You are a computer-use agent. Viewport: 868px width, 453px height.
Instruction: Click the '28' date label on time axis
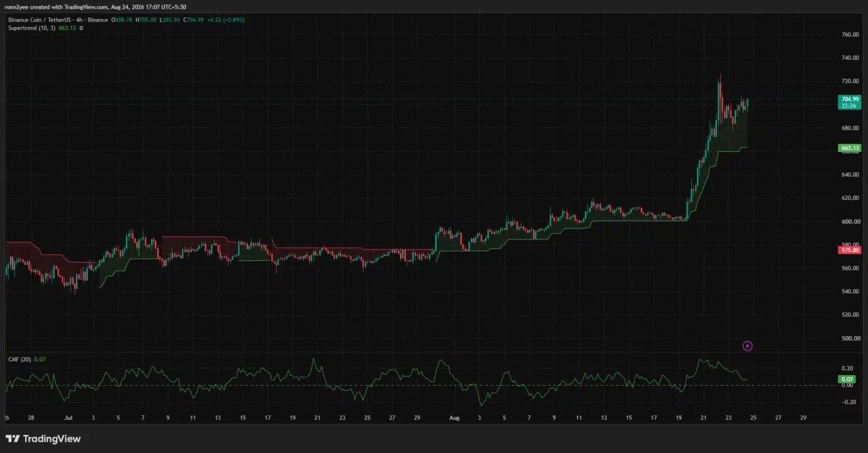pos(31,417)
